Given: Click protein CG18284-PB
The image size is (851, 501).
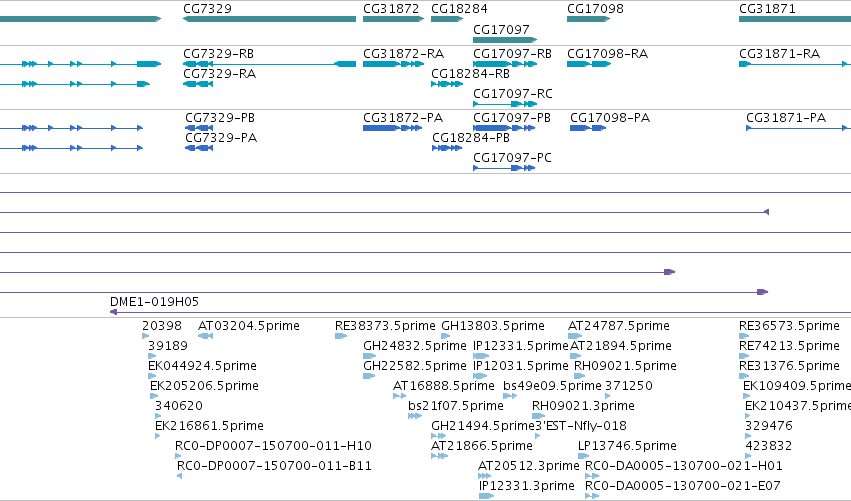Looking at the screenshot, I should pos(447,148).
